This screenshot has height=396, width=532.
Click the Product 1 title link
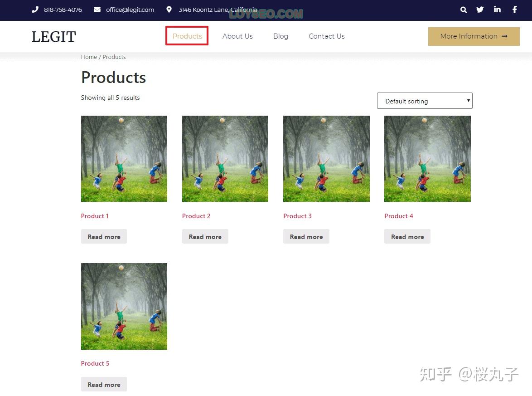[x=95, y=216]
